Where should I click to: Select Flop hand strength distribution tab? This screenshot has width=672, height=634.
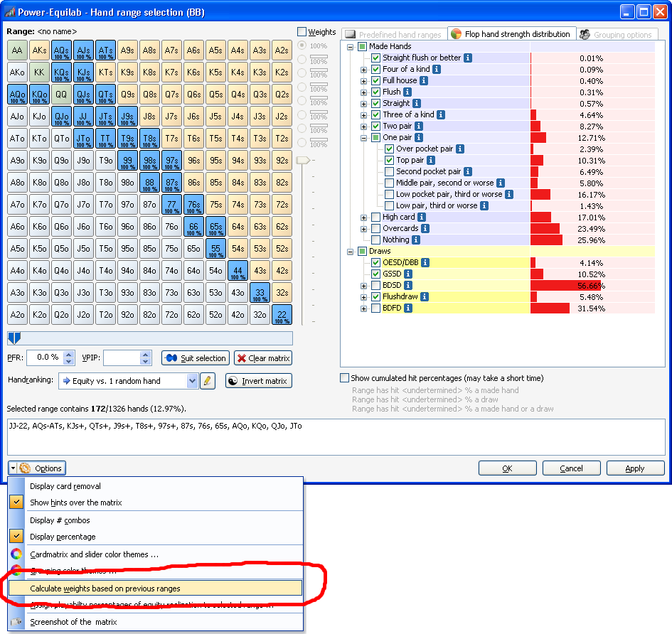click(512, 34)
